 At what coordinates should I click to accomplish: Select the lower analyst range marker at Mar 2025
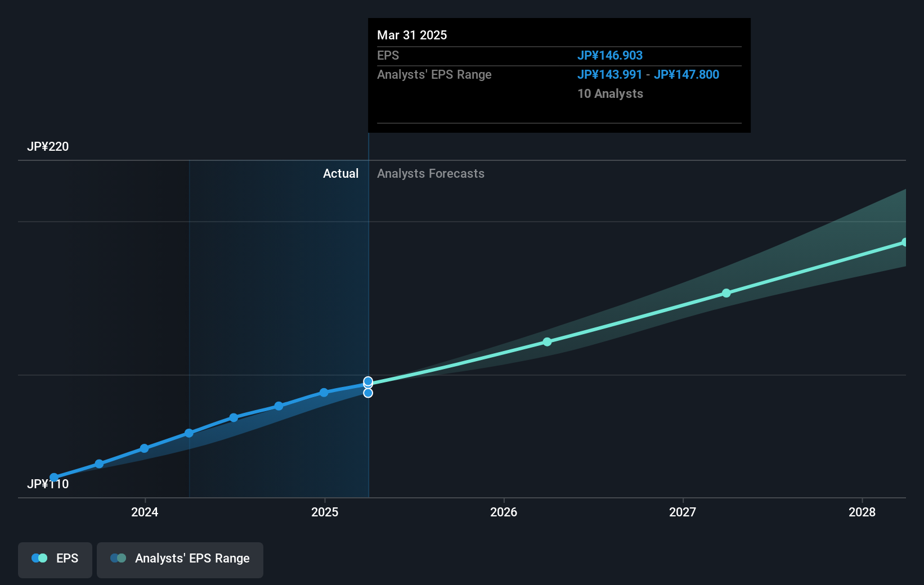point(368,393)
